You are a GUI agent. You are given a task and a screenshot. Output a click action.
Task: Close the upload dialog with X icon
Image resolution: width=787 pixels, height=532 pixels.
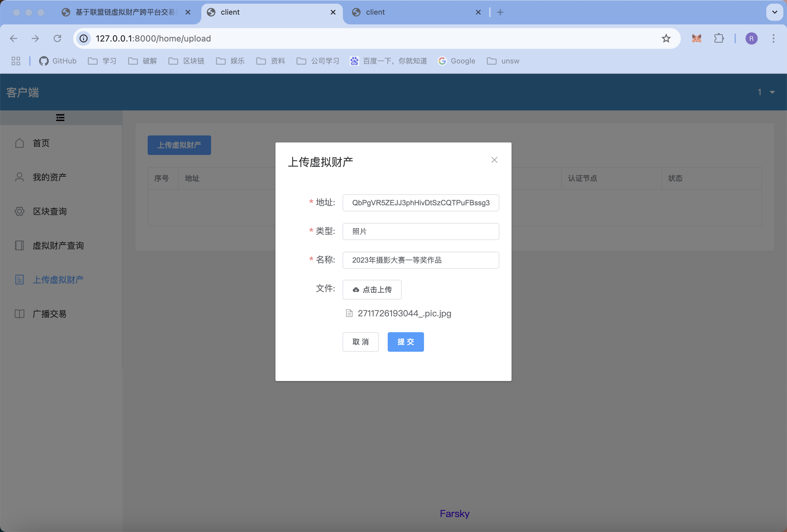point(494,160)
